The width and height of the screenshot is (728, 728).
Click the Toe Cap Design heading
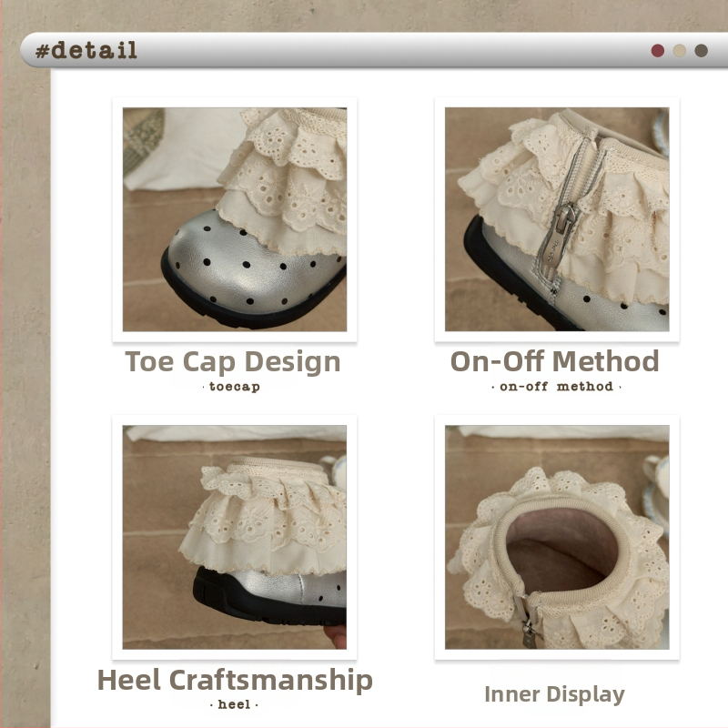[233, 361]
